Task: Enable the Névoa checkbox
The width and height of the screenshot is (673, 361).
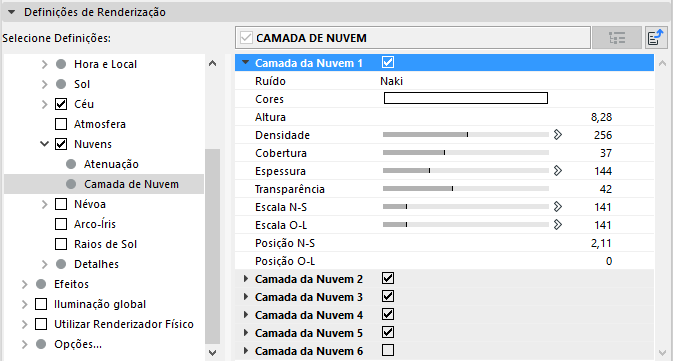Action: pyautogui.click(x=61, y=204)
